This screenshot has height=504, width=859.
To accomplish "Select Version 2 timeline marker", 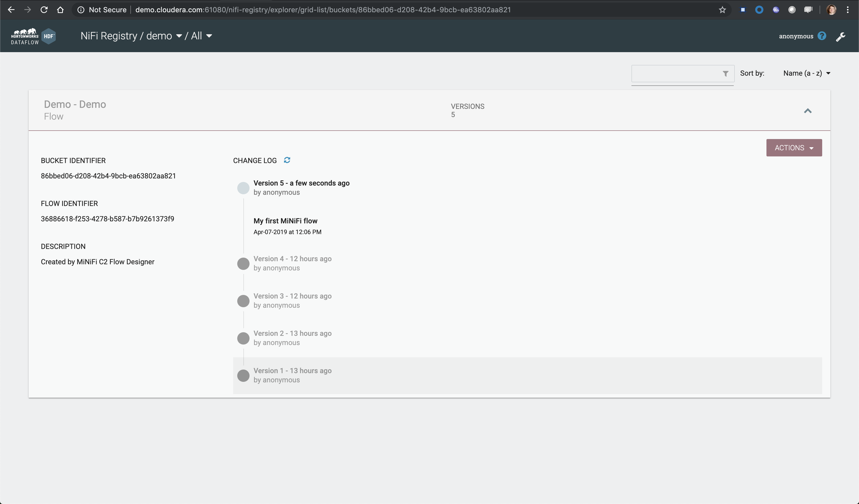I will click(243, 338).
